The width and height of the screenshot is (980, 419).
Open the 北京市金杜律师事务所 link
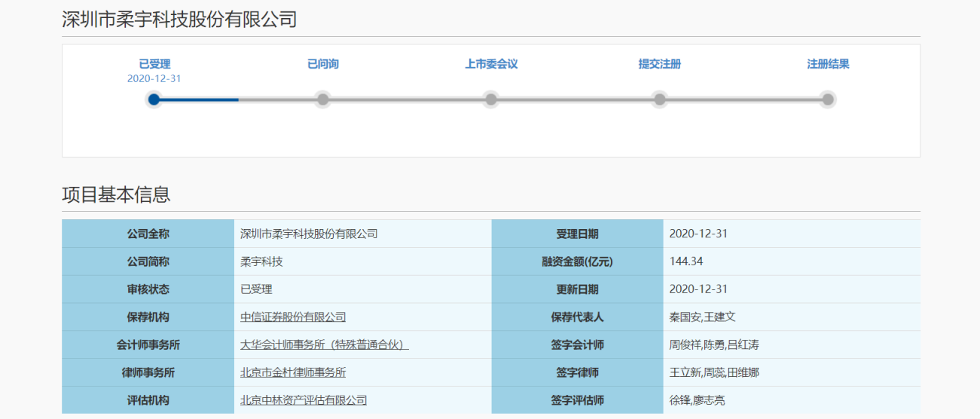(293, 372)
